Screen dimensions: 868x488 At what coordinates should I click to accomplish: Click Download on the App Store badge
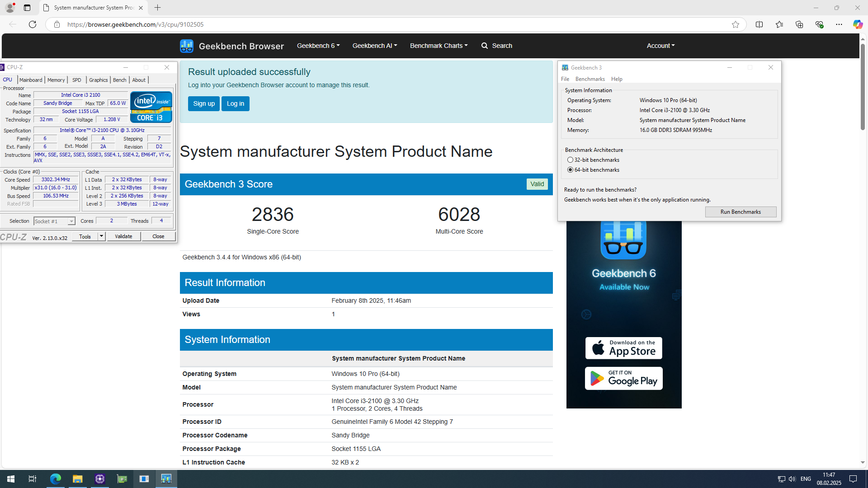[x=623, y=348]
